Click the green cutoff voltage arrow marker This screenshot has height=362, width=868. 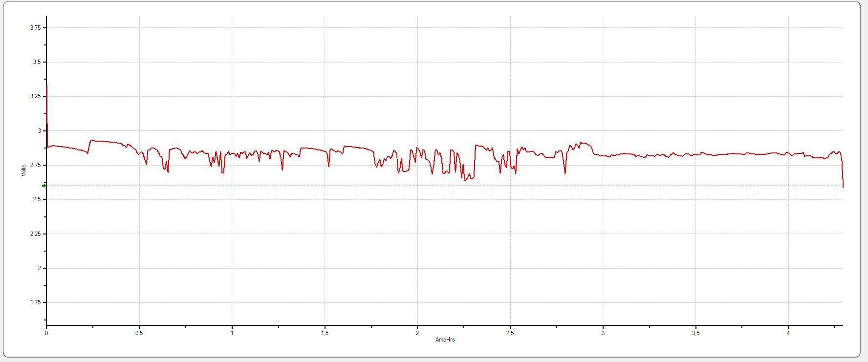[44, 186]
